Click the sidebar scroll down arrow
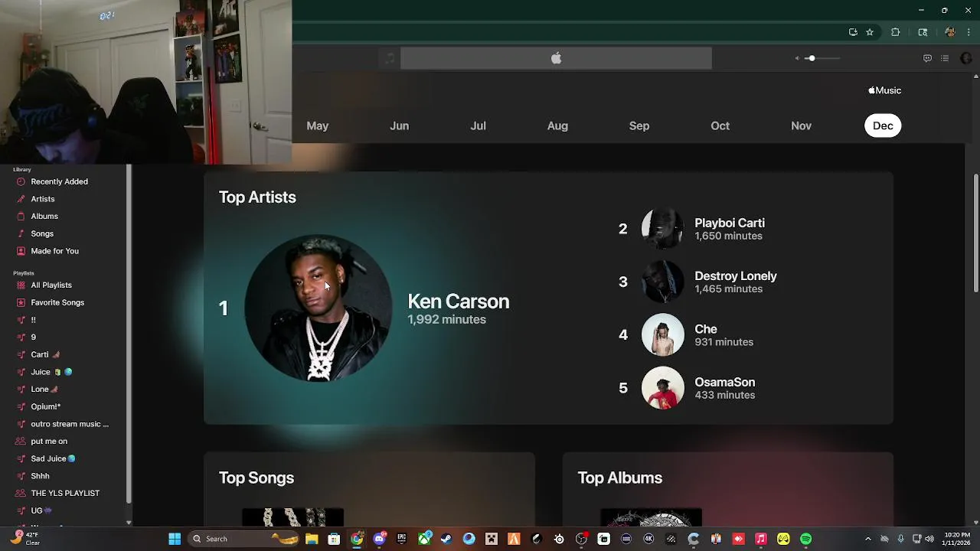Image resolution: width=980 pixels, height=551 pixels. (129, 523)
